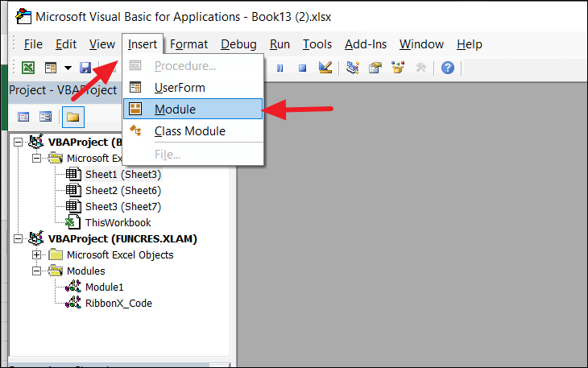Click the Insert UserForm toolbar icon

click(51, 68)
